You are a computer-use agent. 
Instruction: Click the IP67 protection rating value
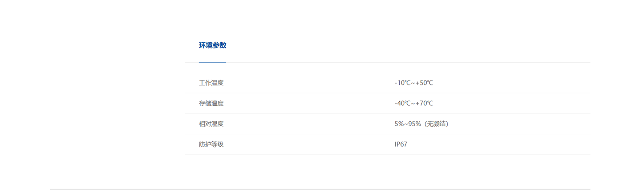(401, 144)
